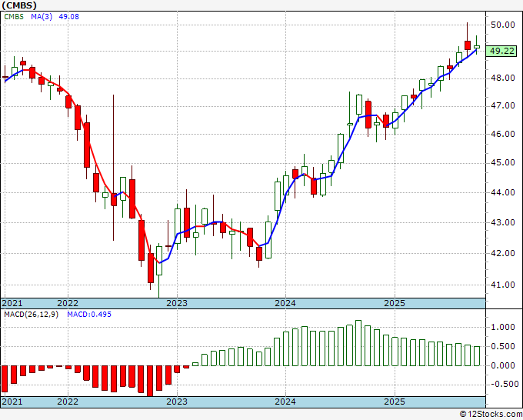The width and height of the screenshot is (523, 420).
Task: Click 2023 on the price chart timeline
Action: [x=177, y=303]
